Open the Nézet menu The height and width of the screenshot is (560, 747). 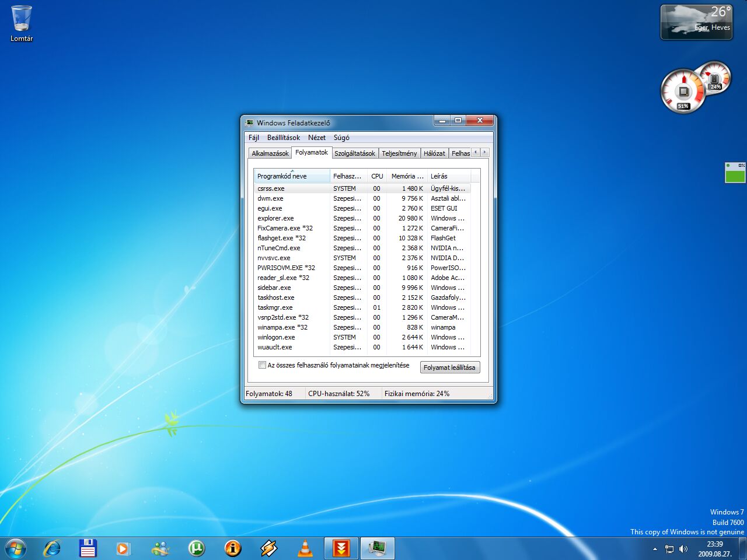(317, 138)
